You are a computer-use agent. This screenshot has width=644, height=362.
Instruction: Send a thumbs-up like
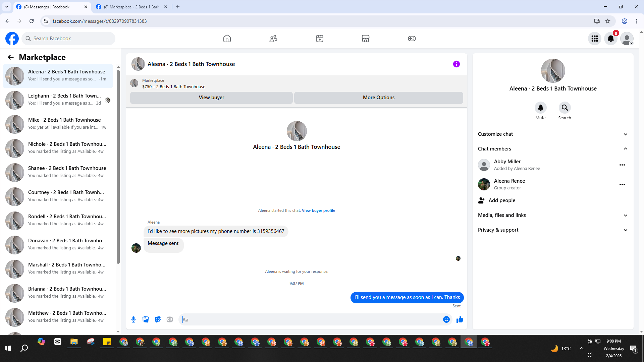coord(460,319)
